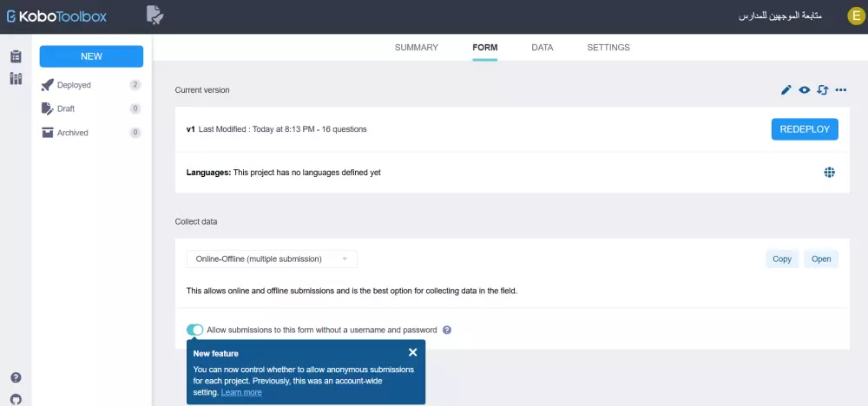The height and width of the screenshot is (406, 868).
Task: Switch to the SUMMARY tab
Action: pos(417,48)
